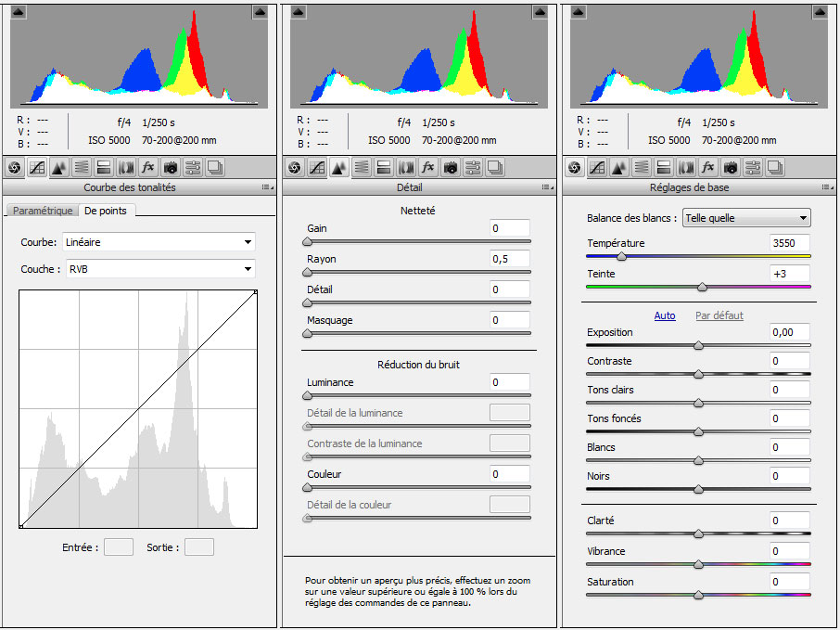Image resolution: width=840 pixels, height=630 pixels.
Task: Click the Vibrance slider handle
Action: pos(698,564)
